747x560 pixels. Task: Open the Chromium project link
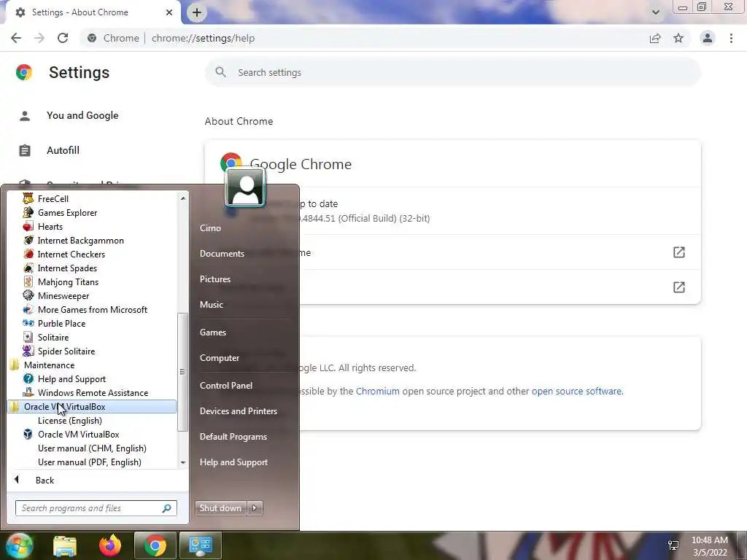click(x=377, y=391)
